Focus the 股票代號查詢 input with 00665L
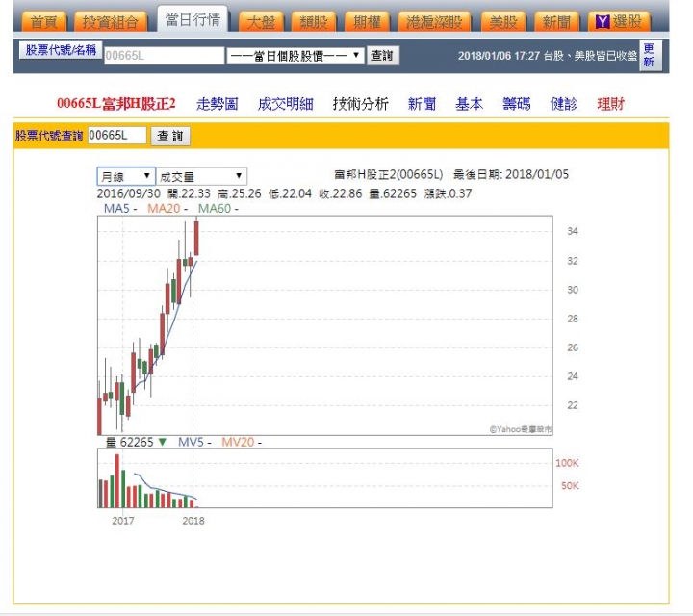Viewport: 693px width, 616px height. click(x=117, y=135)
